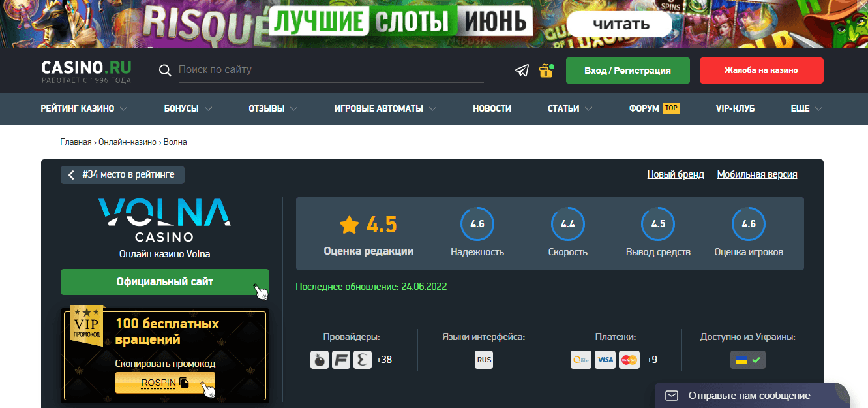Go to the VIP-клуб section

click(735, 109)
